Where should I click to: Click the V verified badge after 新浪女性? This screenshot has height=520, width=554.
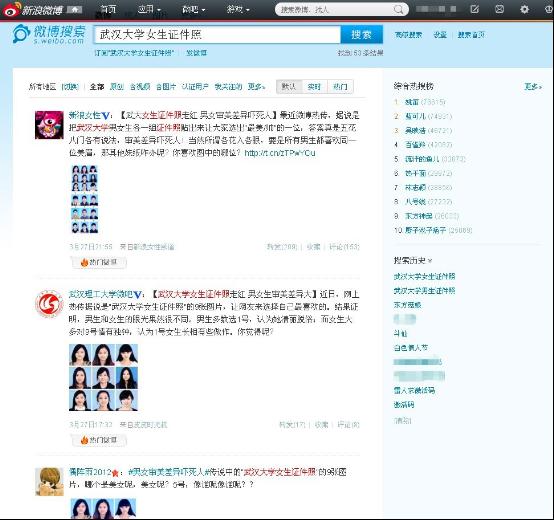point(105,116)
